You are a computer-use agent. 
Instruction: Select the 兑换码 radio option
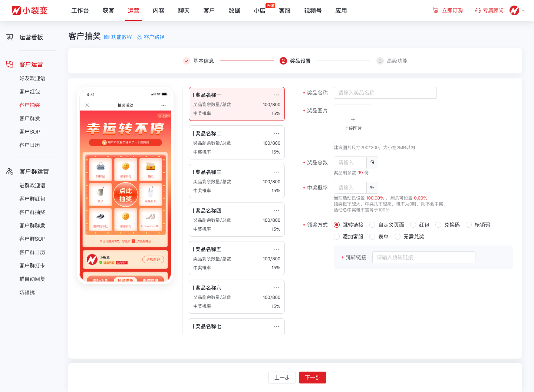pos(438,225)
